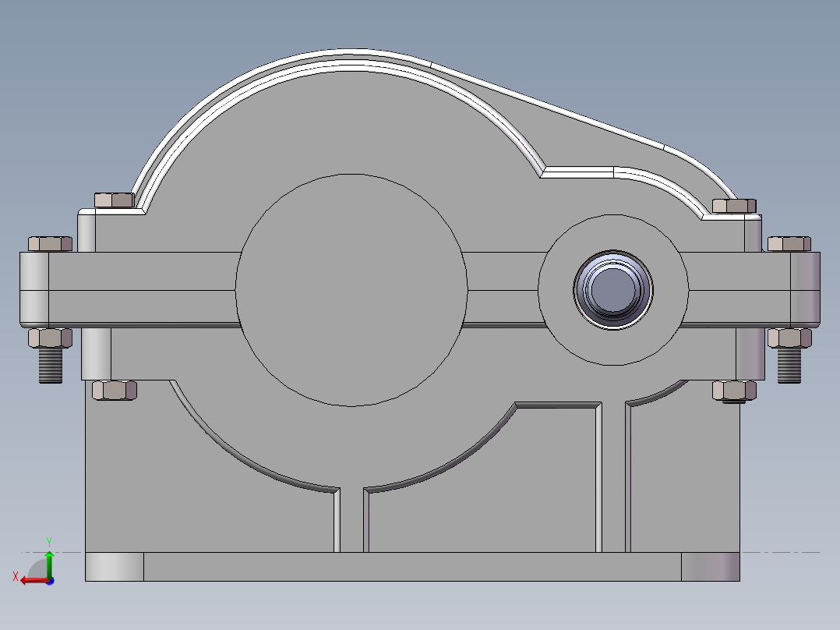
Task: Select the vertical rib below the small bearing
Action: click(x=612, y=477)
